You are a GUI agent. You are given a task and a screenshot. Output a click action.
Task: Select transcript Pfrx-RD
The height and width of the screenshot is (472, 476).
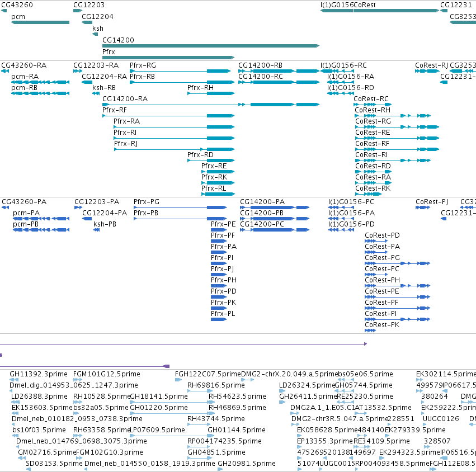pyautogui.click(x=211, y=161)
